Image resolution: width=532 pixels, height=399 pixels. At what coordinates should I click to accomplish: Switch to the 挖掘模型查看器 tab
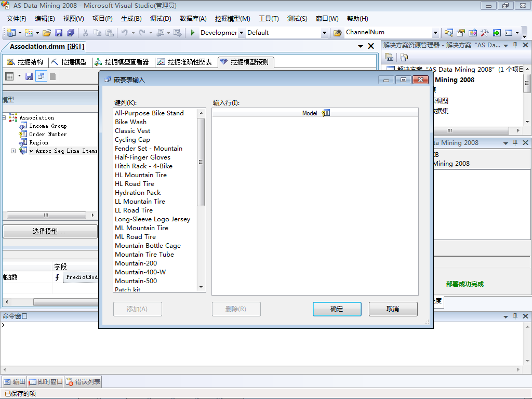click(x=122, y=62)
